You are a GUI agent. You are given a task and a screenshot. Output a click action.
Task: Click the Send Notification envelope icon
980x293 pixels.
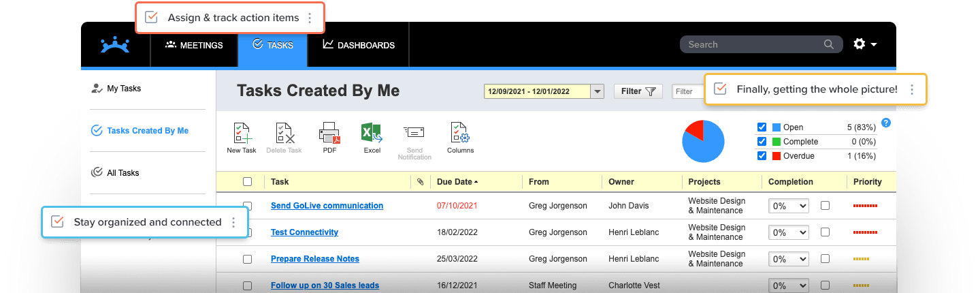(414, 132)
